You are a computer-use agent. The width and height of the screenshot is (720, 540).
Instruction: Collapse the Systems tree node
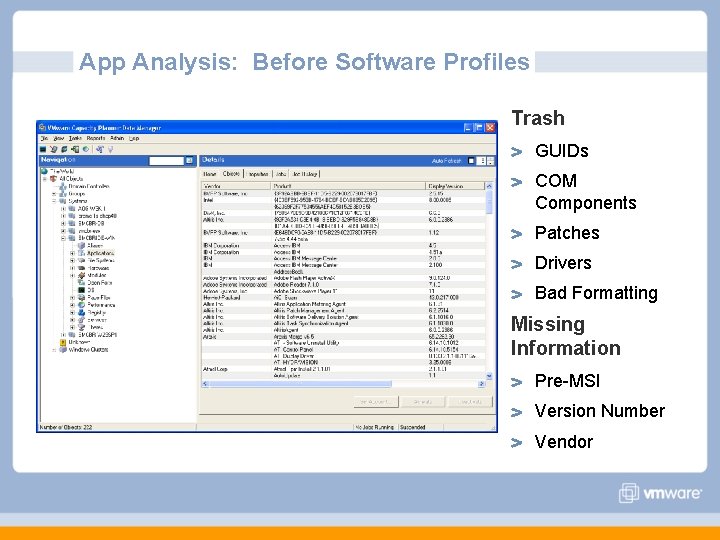[54, 201]
